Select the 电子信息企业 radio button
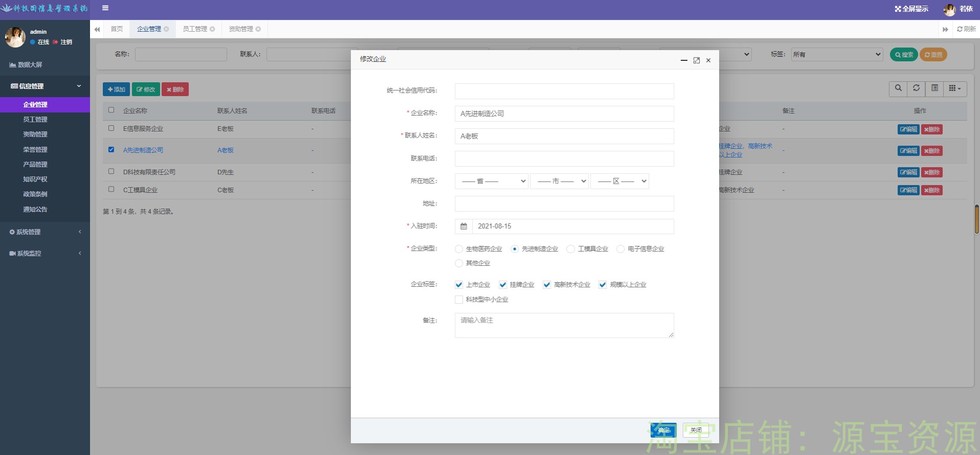This screenshot has width=980, height=455. 620,249
